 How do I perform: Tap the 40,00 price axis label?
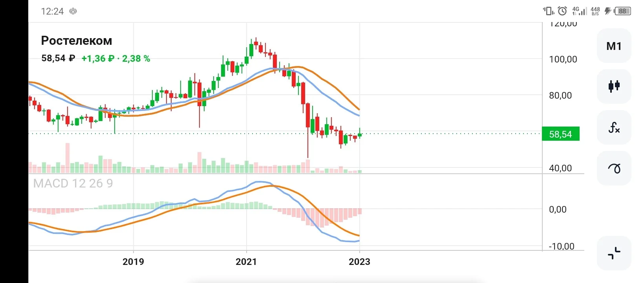point(560,168)
